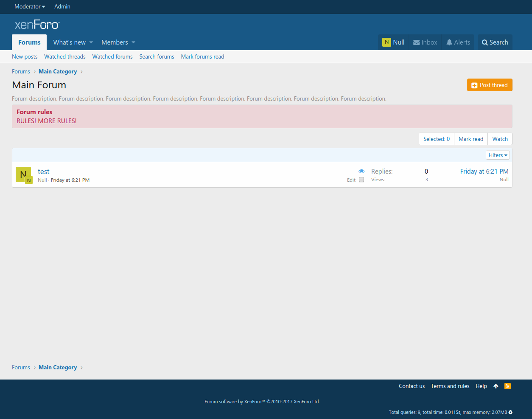The image size is (532, 419).
Task: Click the watched eye icon on test thread
Action: point(361,172)
